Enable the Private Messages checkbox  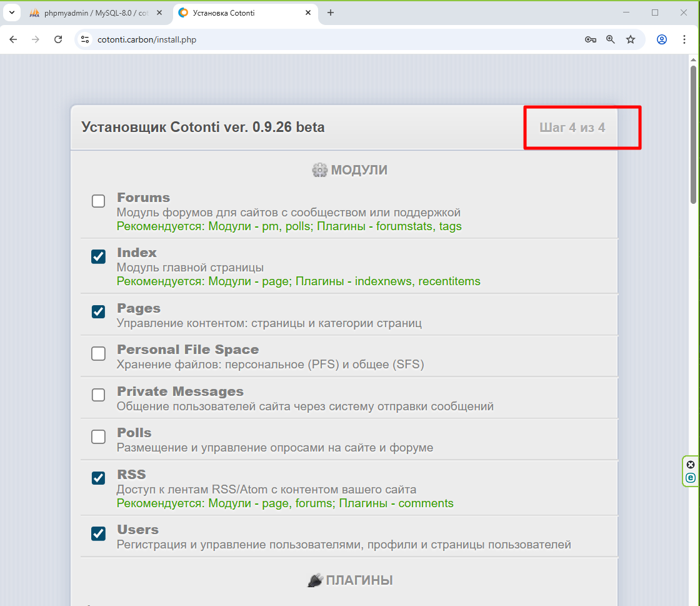[98, 395]
